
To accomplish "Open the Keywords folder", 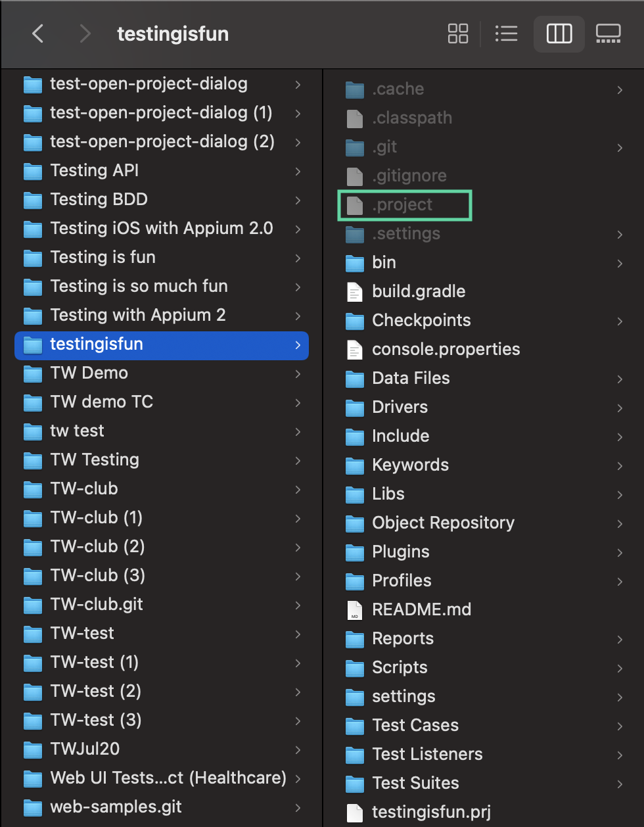I will 410,465.
